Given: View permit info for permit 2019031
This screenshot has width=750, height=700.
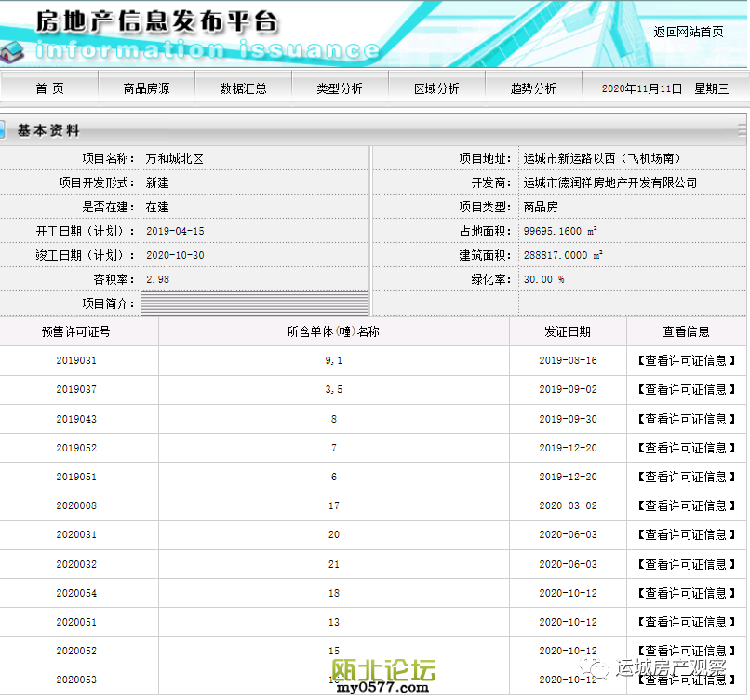Looking at the screenshot, I should click(687, 360).
